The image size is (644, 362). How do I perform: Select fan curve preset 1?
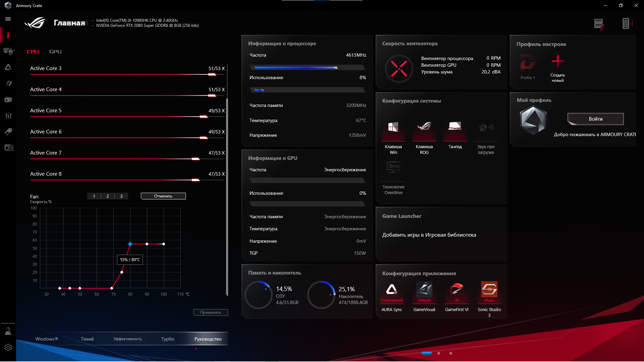coord(94,196)
